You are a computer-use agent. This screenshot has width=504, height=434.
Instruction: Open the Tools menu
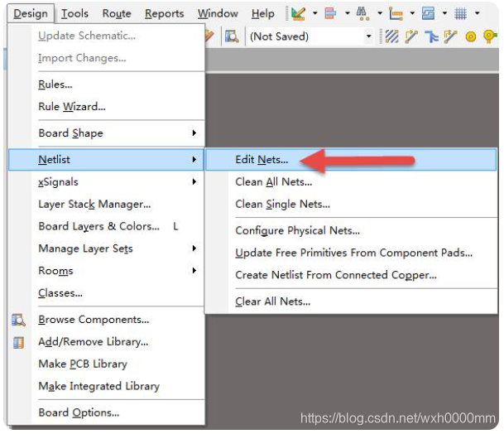[74, 13]
